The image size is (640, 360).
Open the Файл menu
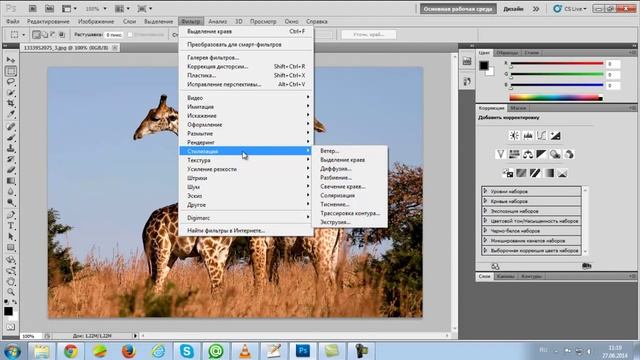click(x=13, y=21)
